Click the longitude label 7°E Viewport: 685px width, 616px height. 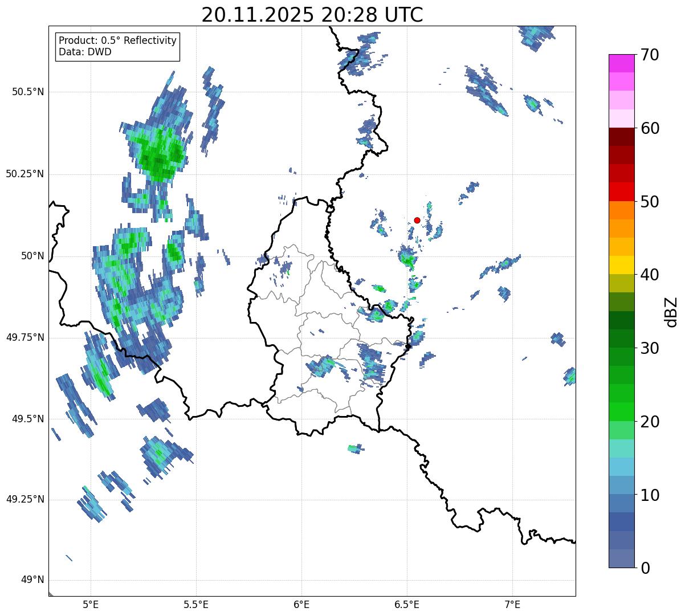[512, 604]
